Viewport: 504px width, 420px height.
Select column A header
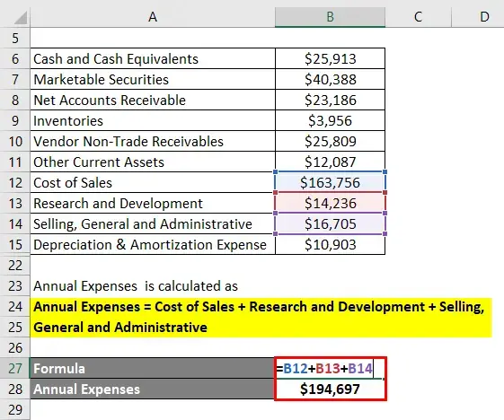click(153, 17)
